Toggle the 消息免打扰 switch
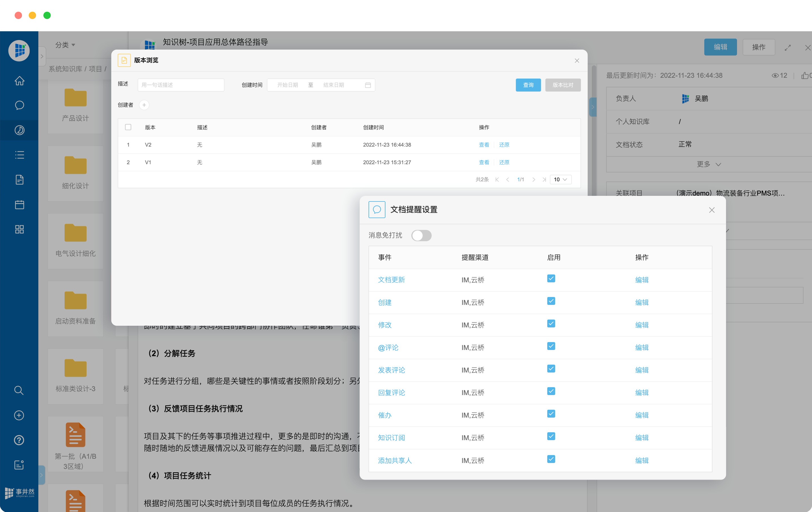The image size is (812, 512). (421, 235)
